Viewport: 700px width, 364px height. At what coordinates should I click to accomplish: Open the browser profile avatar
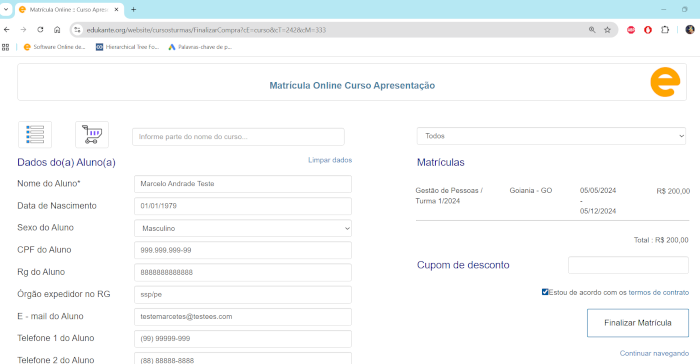(x=690, y=30)
